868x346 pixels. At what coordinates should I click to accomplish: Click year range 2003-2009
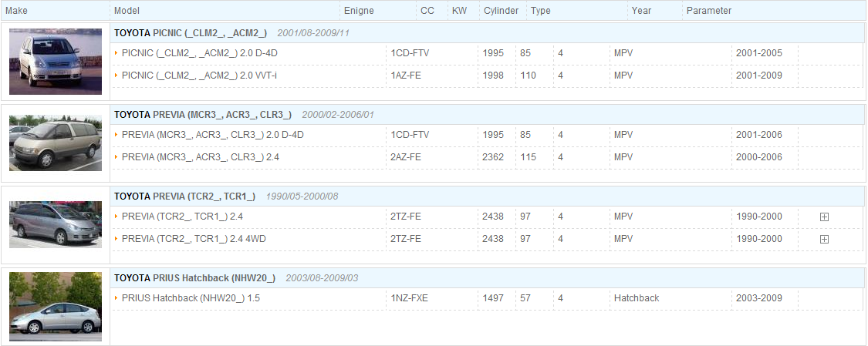(759, 298)
